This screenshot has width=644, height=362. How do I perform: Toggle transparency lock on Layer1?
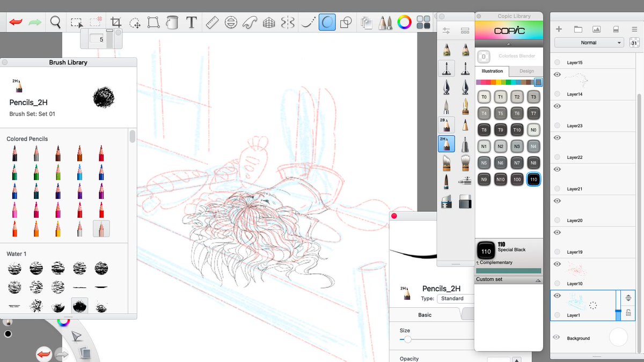point(628,313)
